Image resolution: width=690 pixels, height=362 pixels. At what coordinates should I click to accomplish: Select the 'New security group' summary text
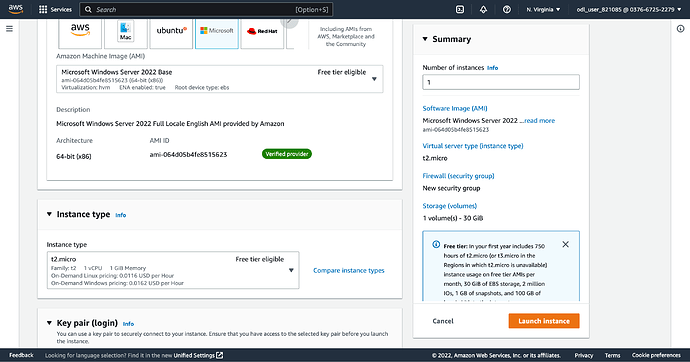point(451,188)
